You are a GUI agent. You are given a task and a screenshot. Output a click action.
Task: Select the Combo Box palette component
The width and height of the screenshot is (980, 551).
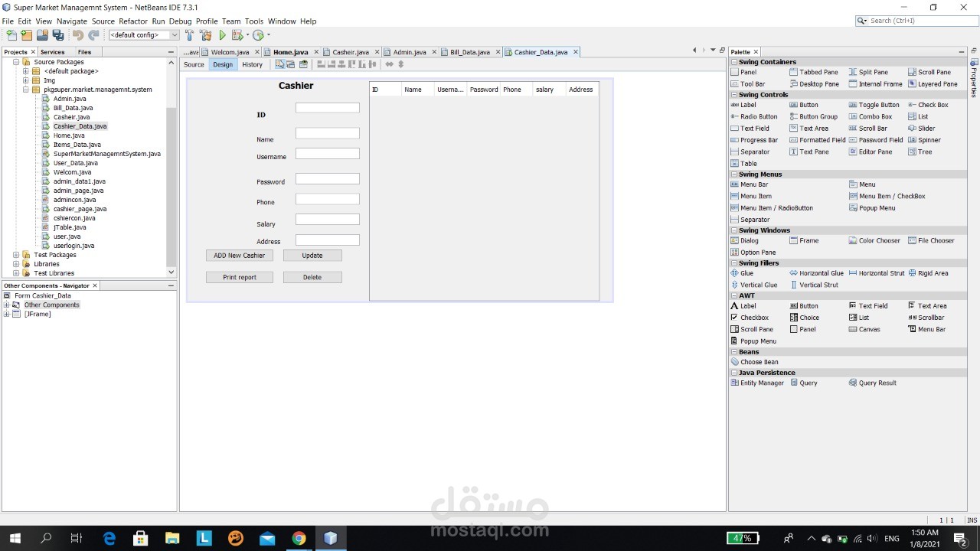tap(871, 116)
